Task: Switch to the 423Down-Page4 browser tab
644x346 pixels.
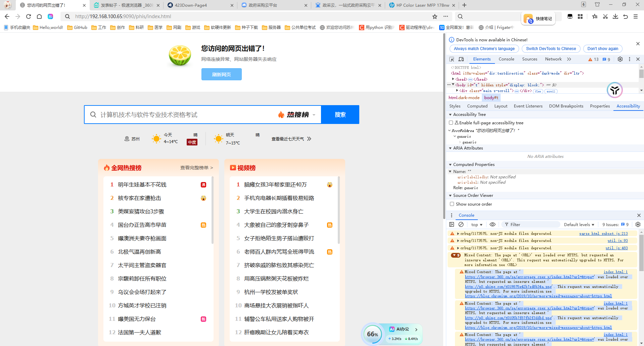Action: click(200, 5)
